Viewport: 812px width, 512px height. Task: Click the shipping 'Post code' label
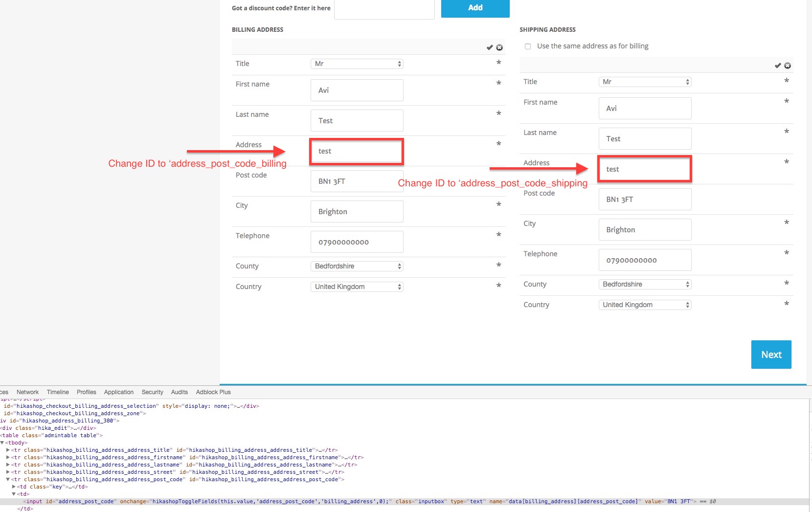pos(539,193)
